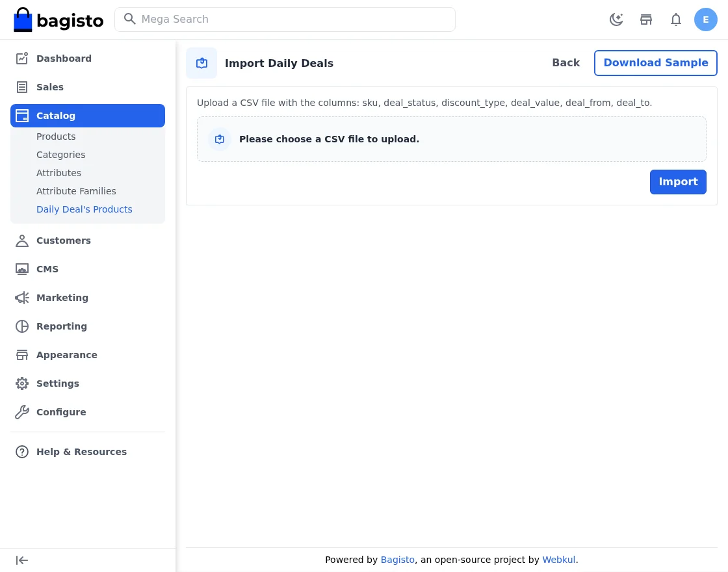
Task: Open the Attributes submenu link
Action: point(58,173)
